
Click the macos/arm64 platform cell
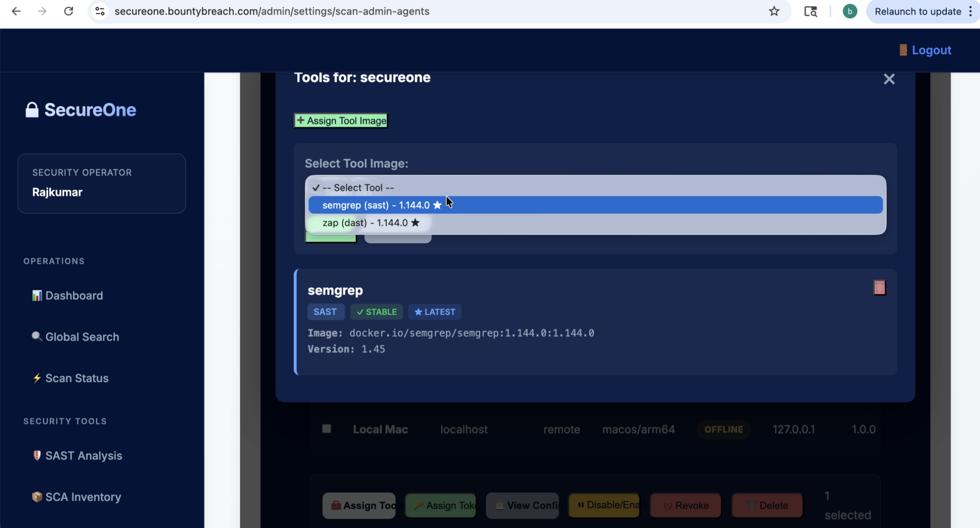[638, 429]
